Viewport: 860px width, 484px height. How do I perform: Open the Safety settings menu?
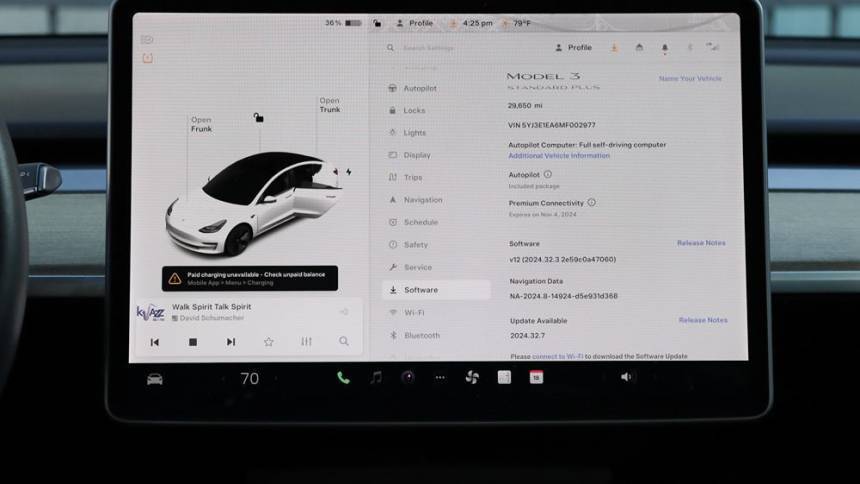click(x=408, y=245)
